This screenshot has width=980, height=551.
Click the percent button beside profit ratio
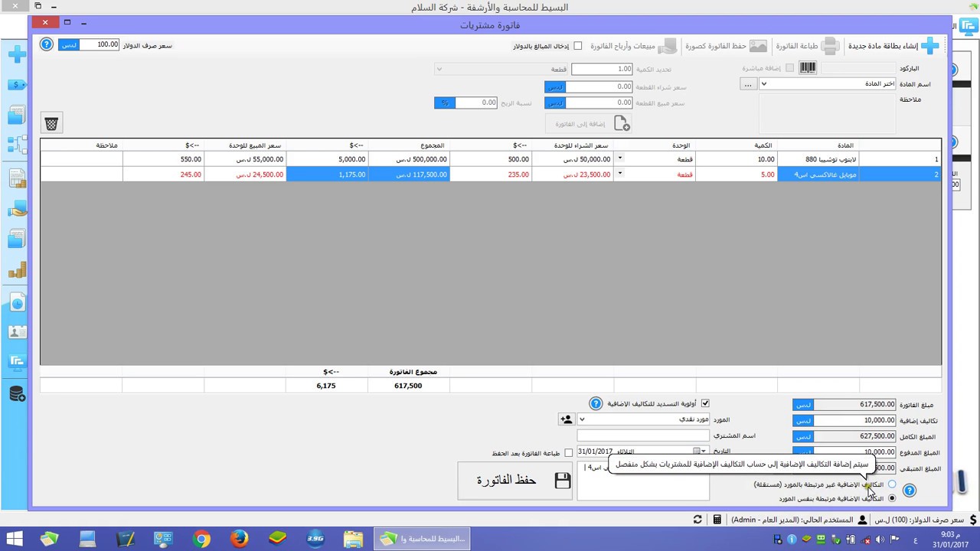coord(445,103)
